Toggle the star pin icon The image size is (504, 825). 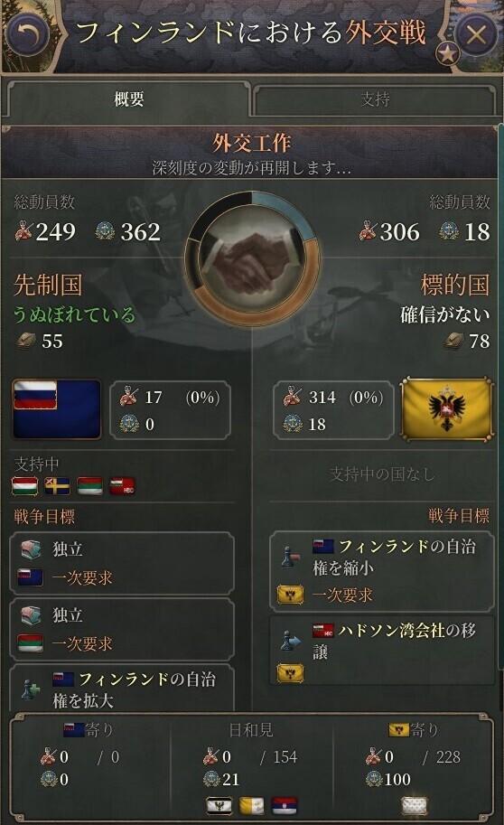click(447, 53)
